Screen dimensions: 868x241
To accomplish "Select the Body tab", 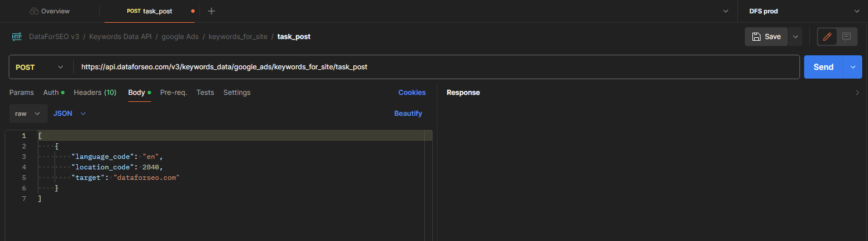I will [x=139, y=93].
